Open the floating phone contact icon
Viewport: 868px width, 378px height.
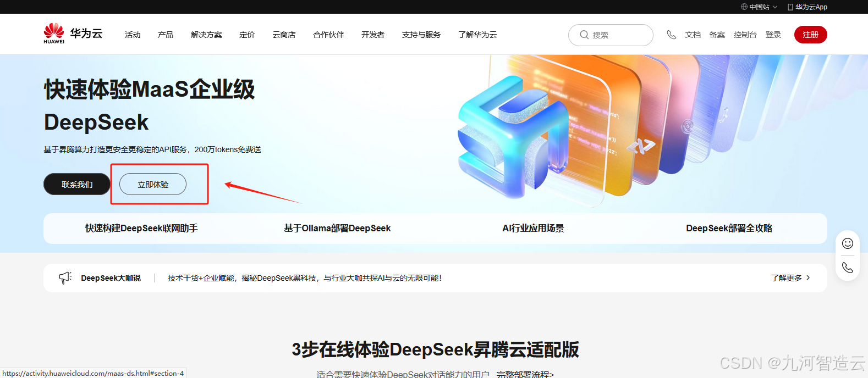(848, 268)
